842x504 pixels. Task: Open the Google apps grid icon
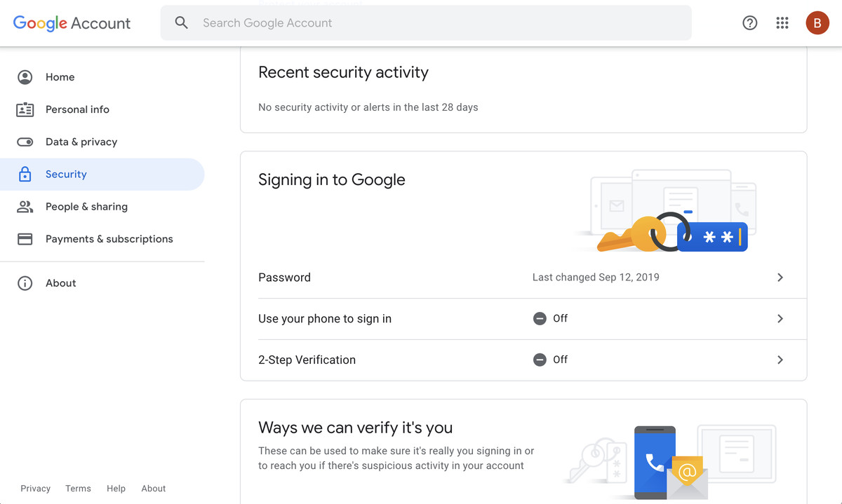(x=782, y=23)
